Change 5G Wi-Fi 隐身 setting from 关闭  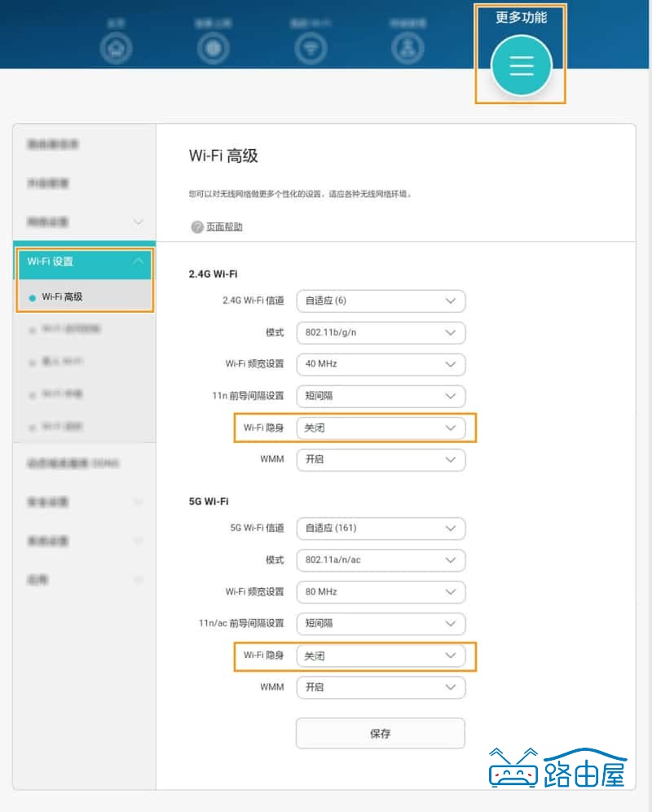(x=381, y=656)
